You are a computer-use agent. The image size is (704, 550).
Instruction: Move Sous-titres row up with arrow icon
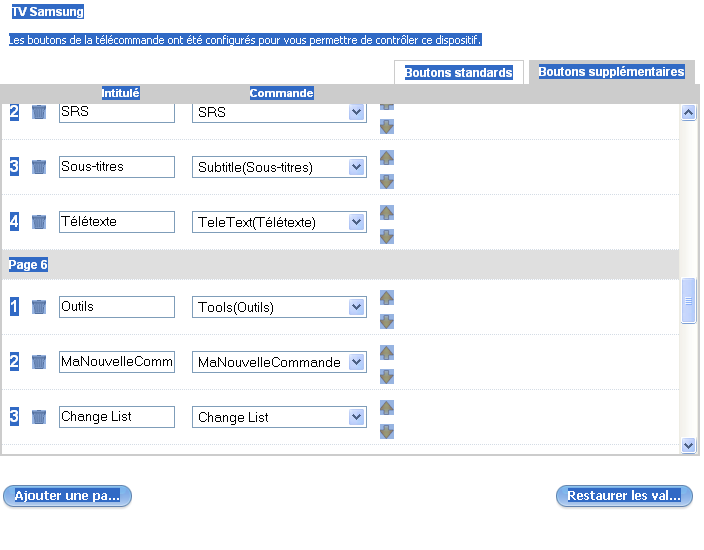pos(387,158)
